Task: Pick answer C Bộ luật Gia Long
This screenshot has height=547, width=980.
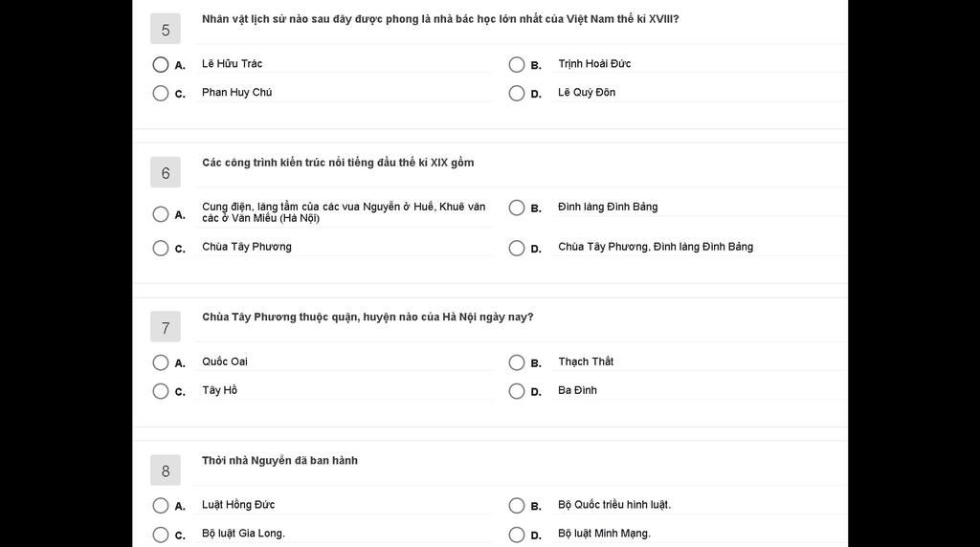Action: tap(161, 535)
